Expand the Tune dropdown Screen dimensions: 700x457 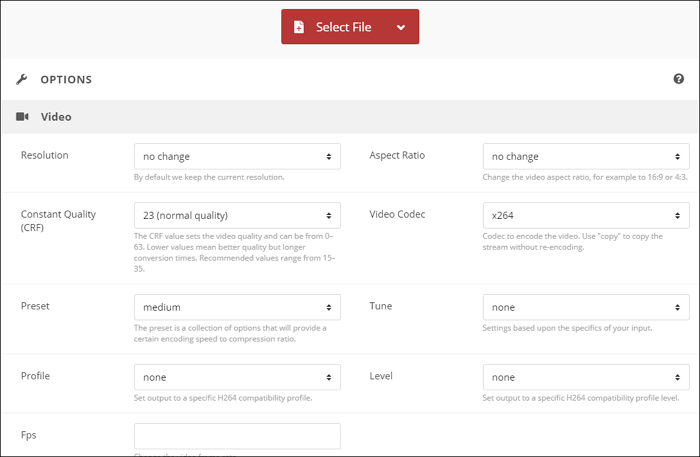click(x=585, y=307)
